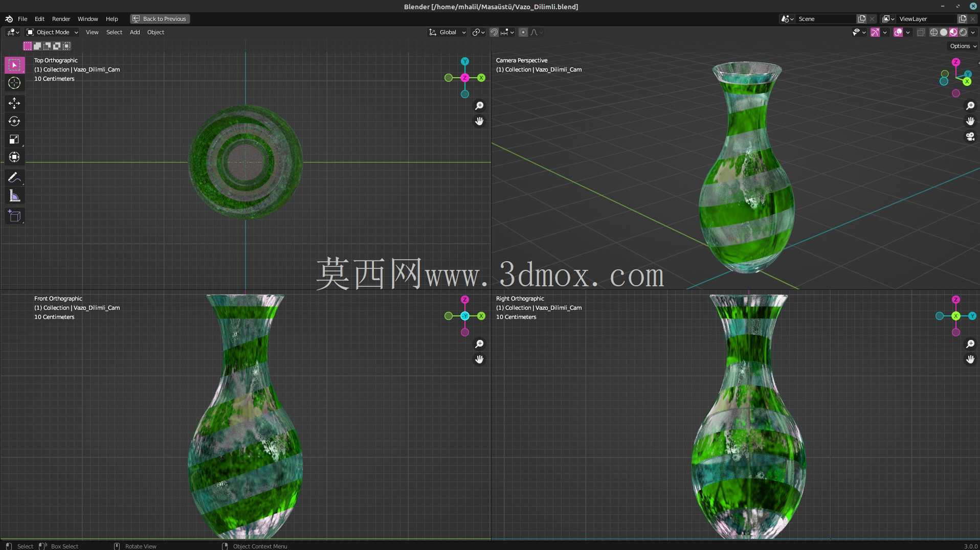Select the Add Cube tool
The height and width of the screenshot is (550, 980).
pyautogui.click(x=14, y=216)
